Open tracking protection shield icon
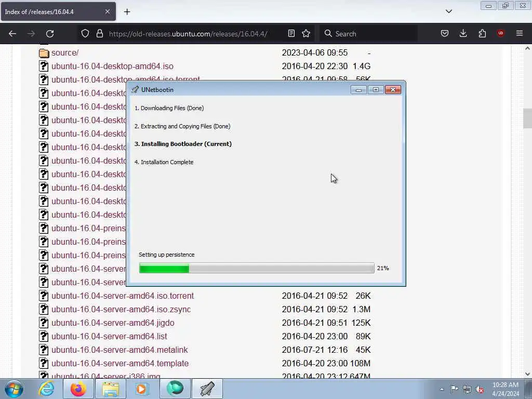Image resolution: width=532 pixels, height=399 pixels. (x=85, y=33)
